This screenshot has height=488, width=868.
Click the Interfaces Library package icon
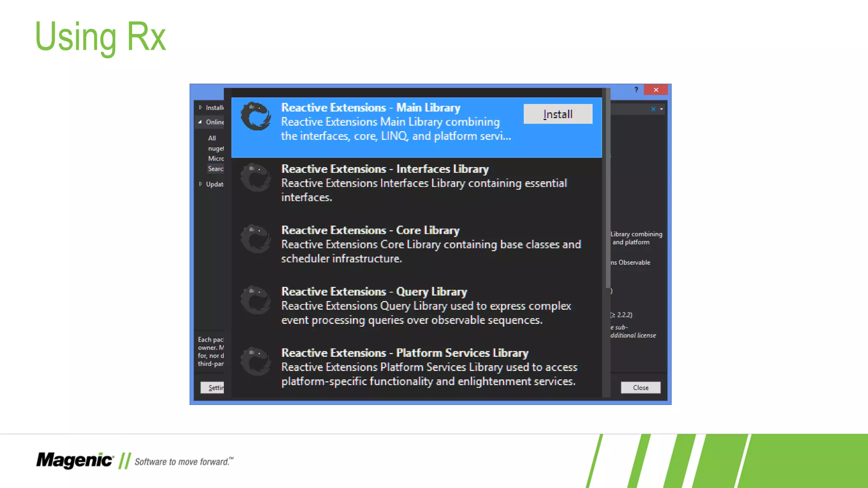[x=256, y=177]
